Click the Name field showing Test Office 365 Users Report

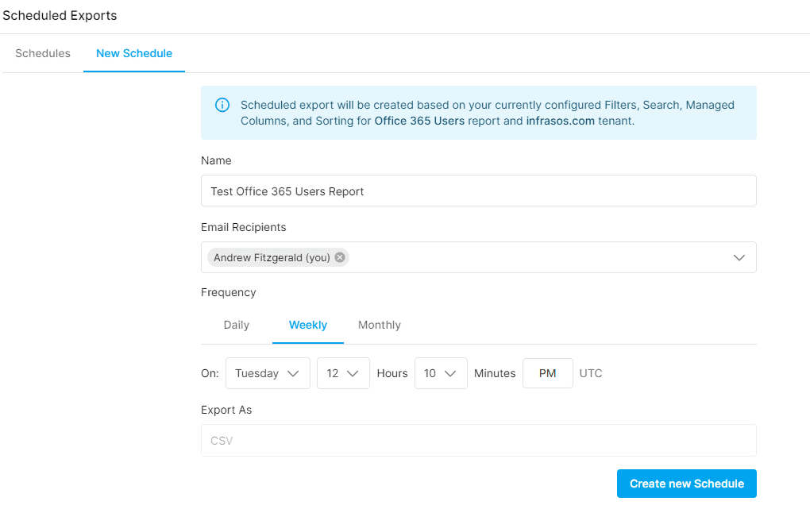[x=478, y=191]
